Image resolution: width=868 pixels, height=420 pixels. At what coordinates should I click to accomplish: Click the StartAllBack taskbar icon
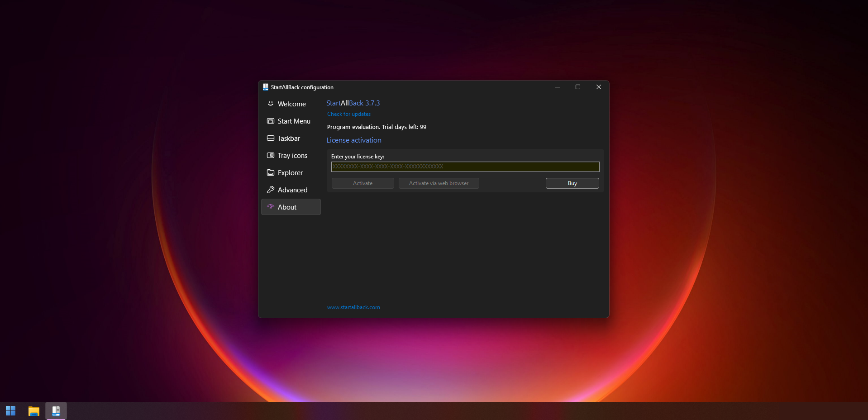point(56,411)
